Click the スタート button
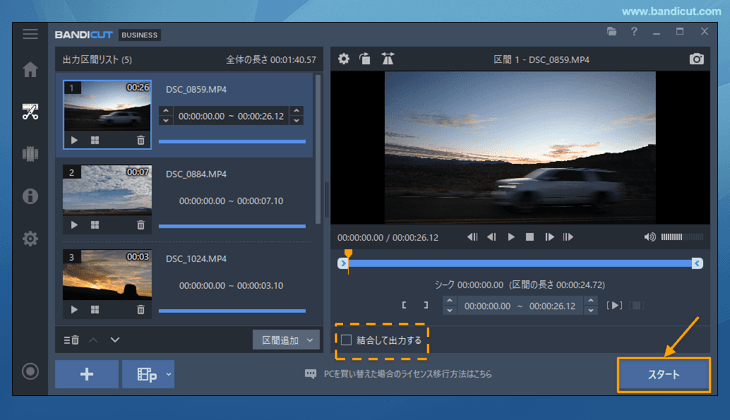 (663, 375)
